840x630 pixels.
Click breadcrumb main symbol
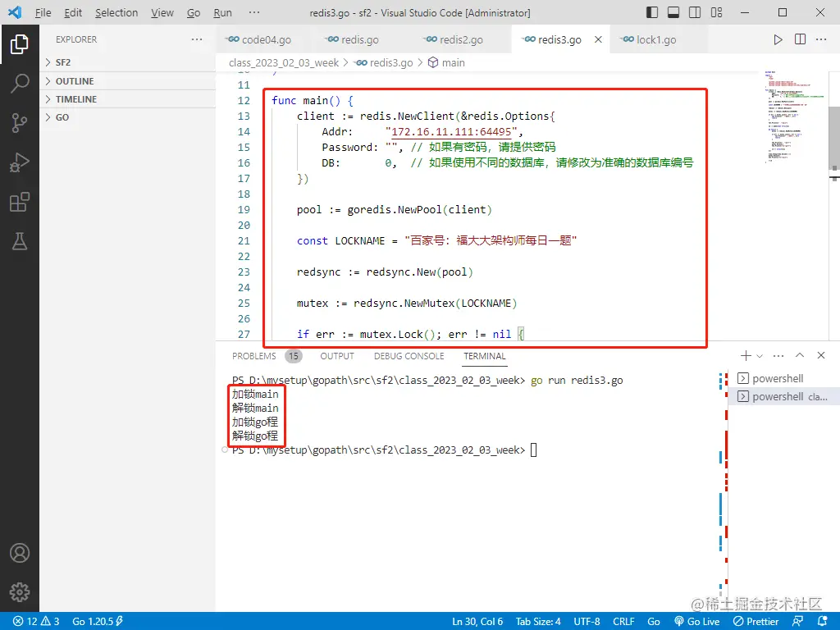click(447, 62)
